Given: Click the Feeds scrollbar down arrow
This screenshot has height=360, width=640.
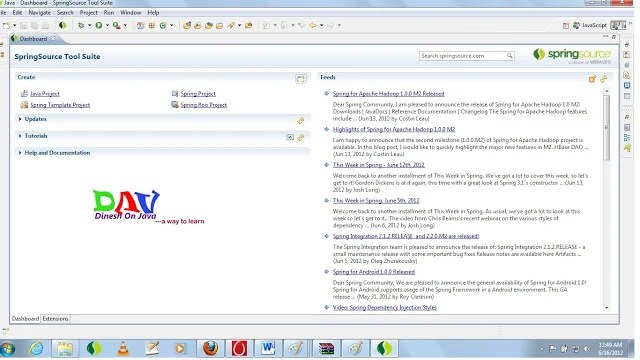Looking at the screenshot, I should [607, 308].
